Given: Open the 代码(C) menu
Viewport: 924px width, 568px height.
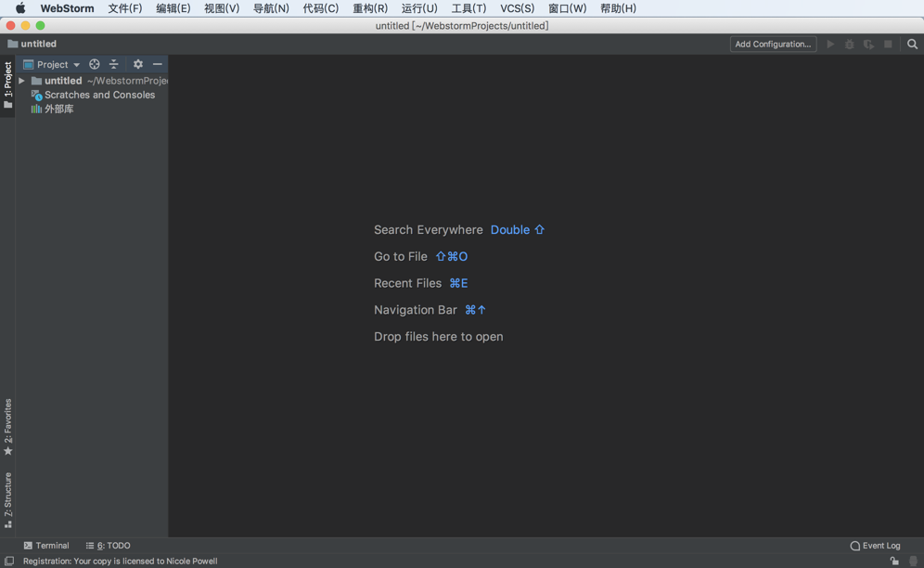Looking at the screenshot, I should [x=321, y=8].
